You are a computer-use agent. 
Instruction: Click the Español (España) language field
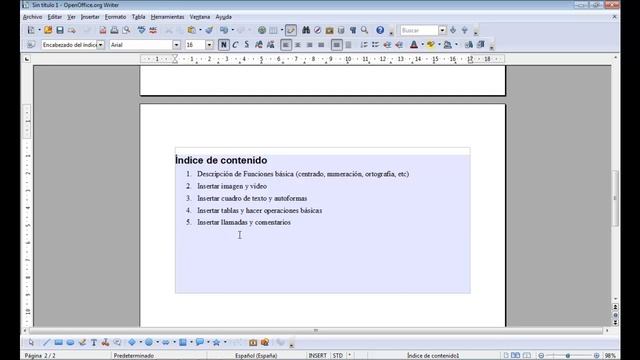coord(256,356)
